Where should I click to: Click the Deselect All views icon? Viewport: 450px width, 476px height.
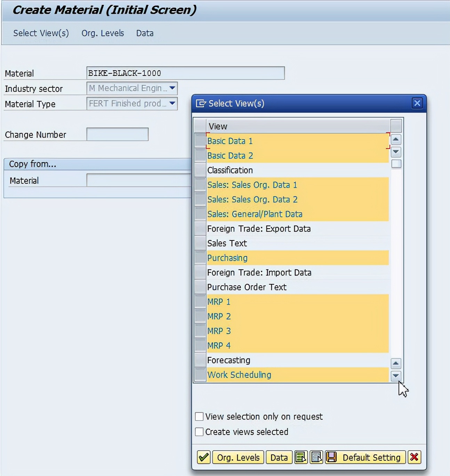click(x=316, y=457)
